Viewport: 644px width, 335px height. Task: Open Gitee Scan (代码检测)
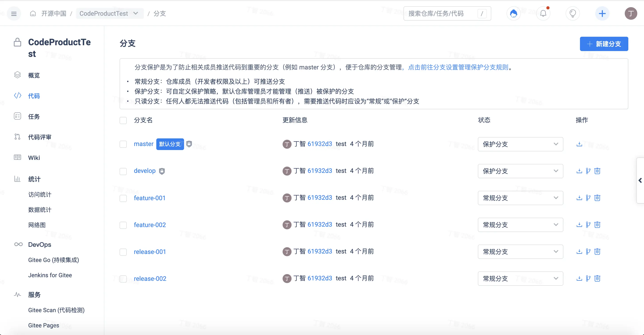click(x=56, y=310)
